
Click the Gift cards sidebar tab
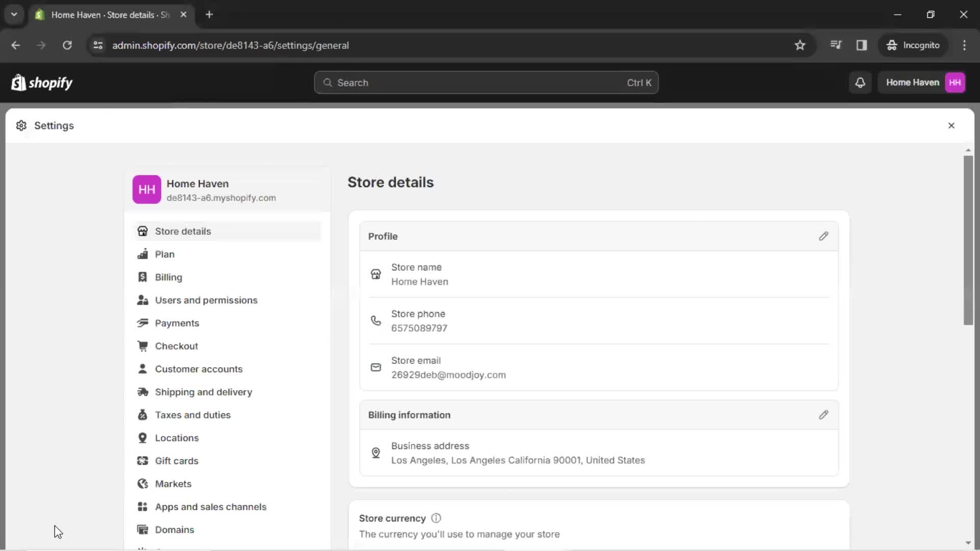[x=177, y=461]
